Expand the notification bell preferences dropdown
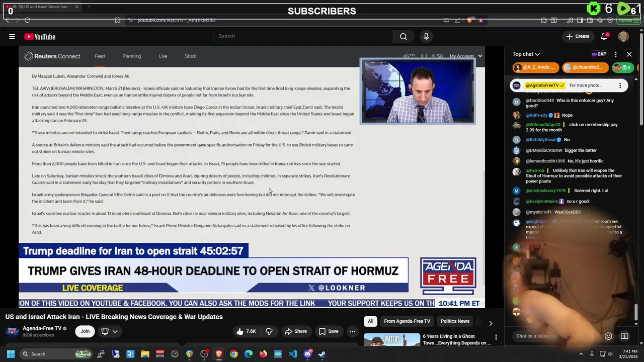The width and height of the screenshot is (644, 362). click(x=110, y=331)
